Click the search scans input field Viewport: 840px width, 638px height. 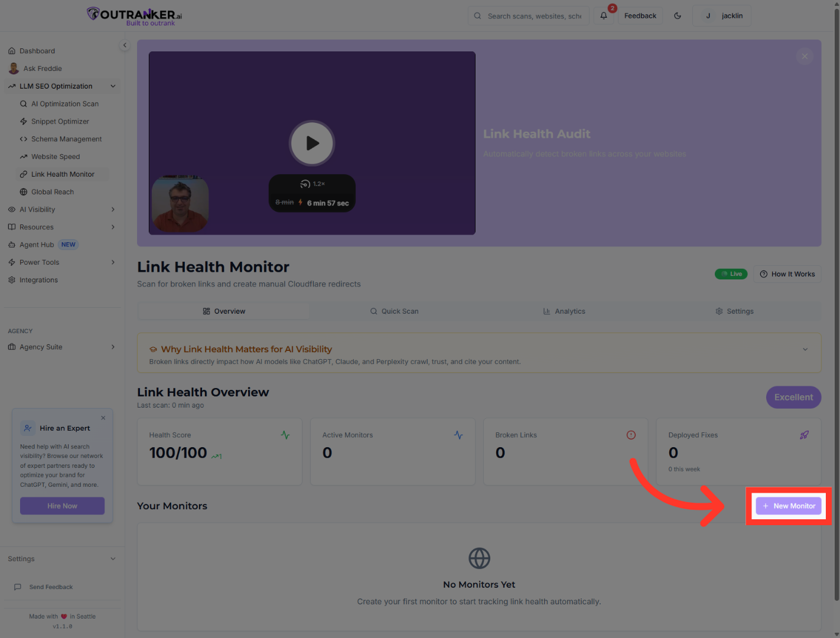click(529, 16)
